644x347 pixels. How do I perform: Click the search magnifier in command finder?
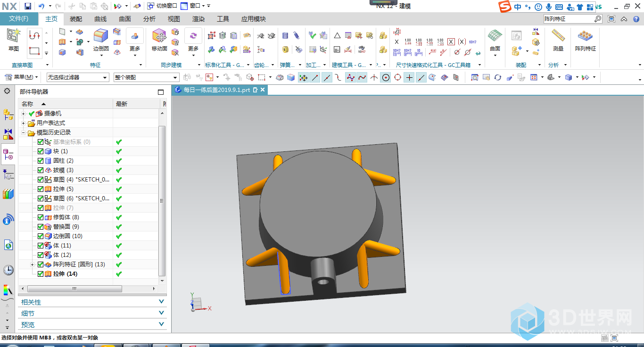[597, 19]
